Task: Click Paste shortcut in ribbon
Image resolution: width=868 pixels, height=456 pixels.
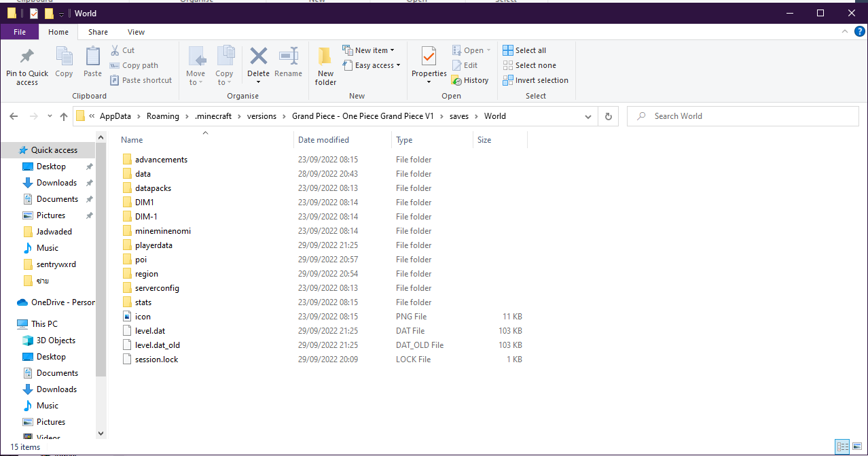Action: point(141,80)
